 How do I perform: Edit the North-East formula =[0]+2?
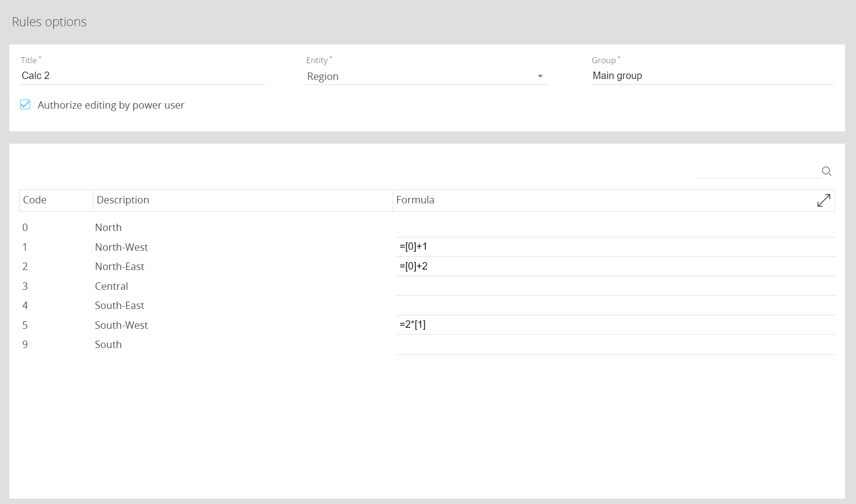pos(615,267)
